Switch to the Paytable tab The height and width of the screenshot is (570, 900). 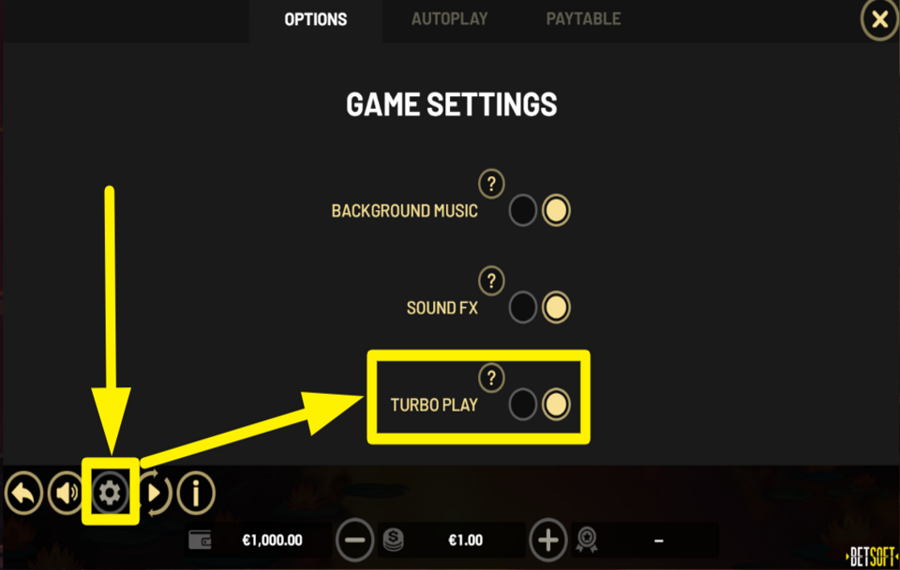(x=583, y=20)
